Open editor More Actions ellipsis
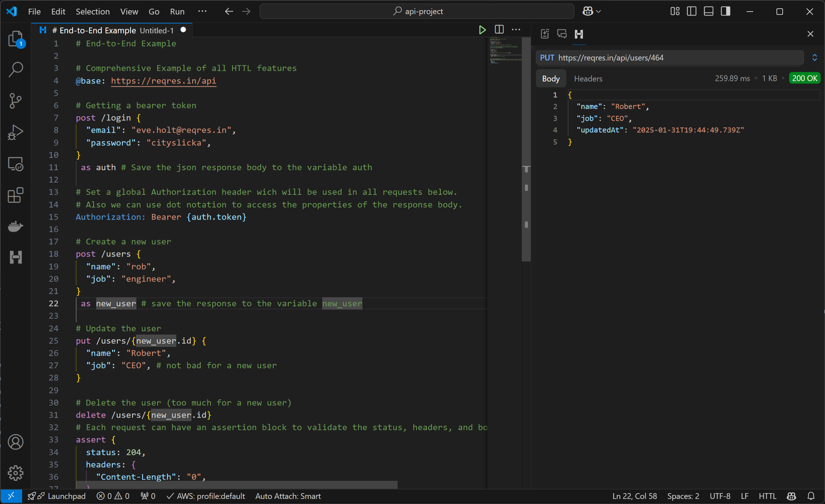825x504 pixels. coord(516,30)
